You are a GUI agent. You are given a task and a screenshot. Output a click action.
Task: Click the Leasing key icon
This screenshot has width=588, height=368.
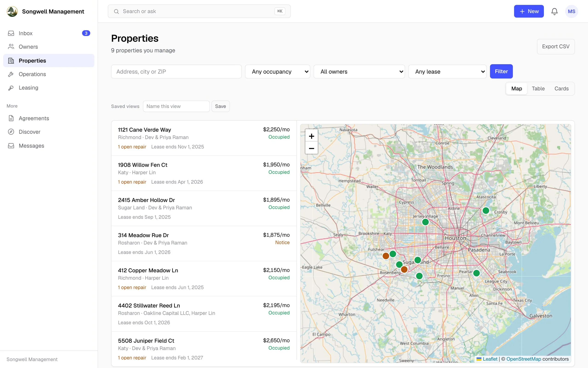(x=11, y=88)
